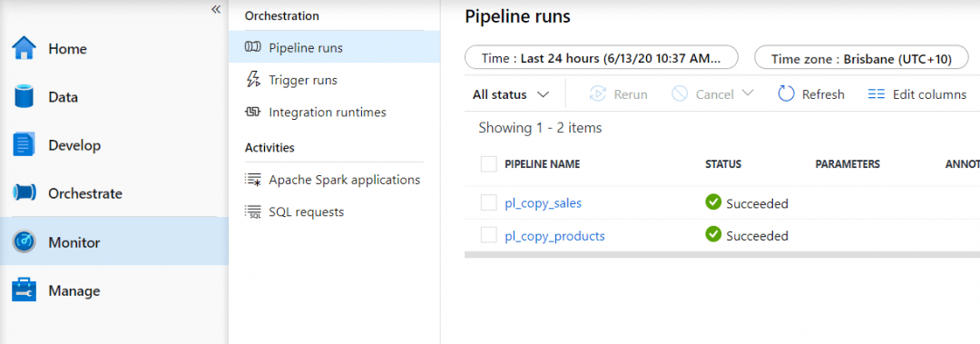
Task: Open the Data hub
Action: pyautogui.click(x=64, y=97)
